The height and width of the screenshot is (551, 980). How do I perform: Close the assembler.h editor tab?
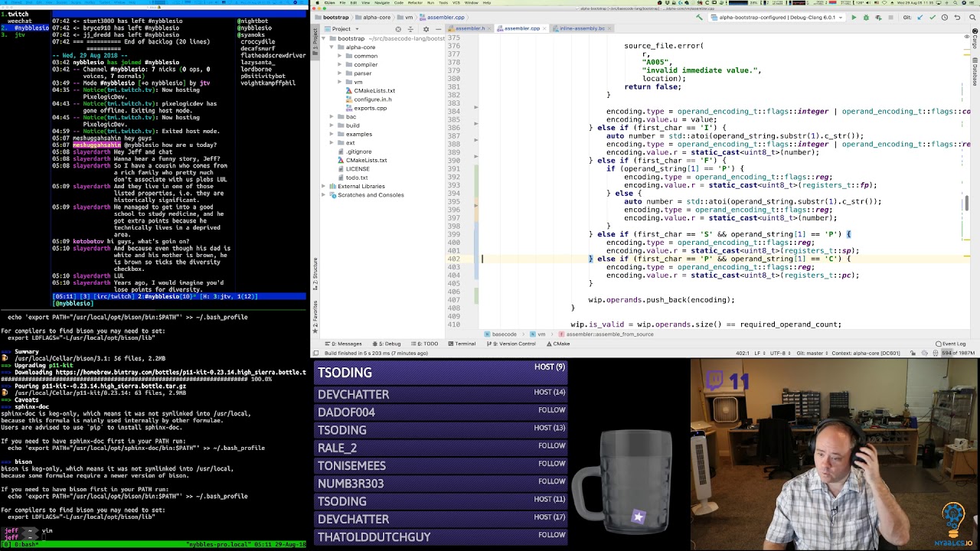pos(489,28)
